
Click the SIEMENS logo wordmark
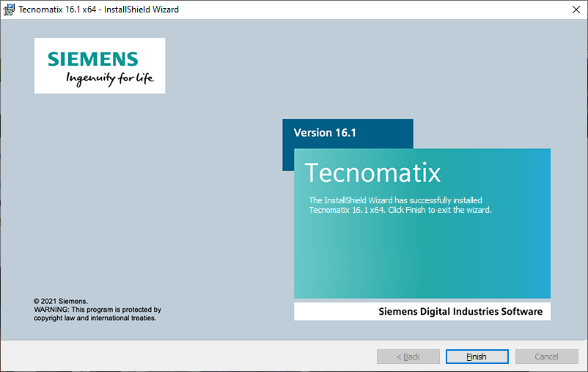(x=92, y=59)
